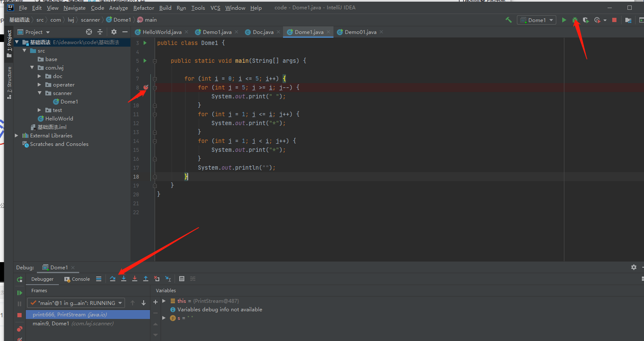Toggle the 1: Project tool window
644x341 pixels.
click(9, 44)
